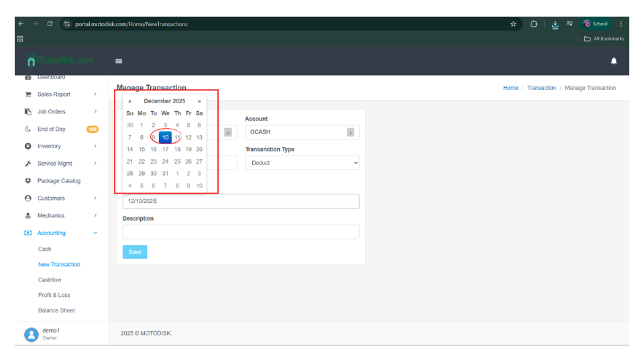The image size is (644, 362).
Task: Open the browser downloads icon
Action: tap(555, 24)
